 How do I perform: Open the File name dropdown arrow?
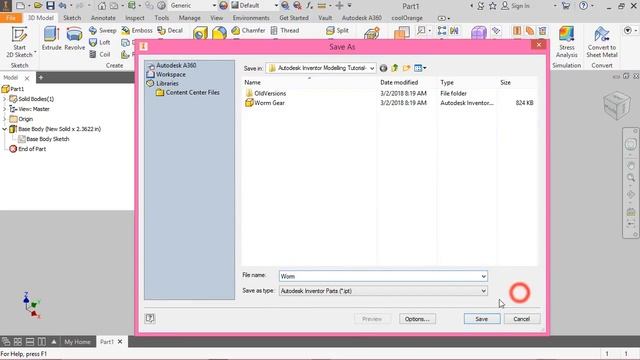483,276
